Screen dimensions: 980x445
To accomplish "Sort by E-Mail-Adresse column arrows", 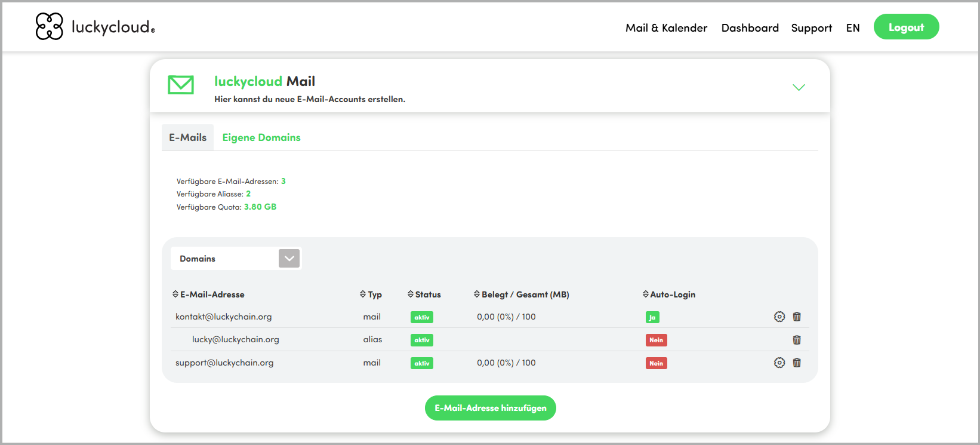I will click(x=175, y=294).
